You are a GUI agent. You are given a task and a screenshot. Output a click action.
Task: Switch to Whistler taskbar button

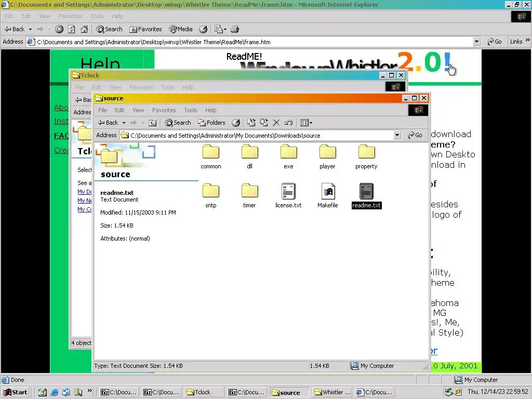332,392
